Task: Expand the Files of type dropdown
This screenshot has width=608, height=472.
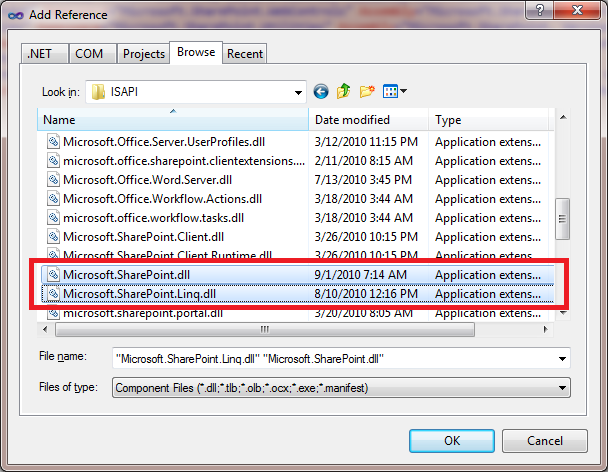Action: (563, 387)
